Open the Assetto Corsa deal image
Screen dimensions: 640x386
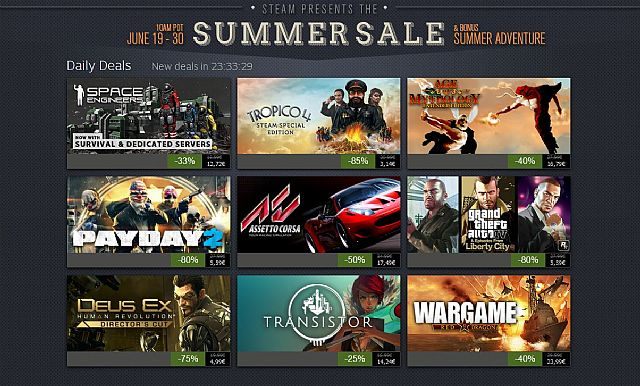(319, 215)
